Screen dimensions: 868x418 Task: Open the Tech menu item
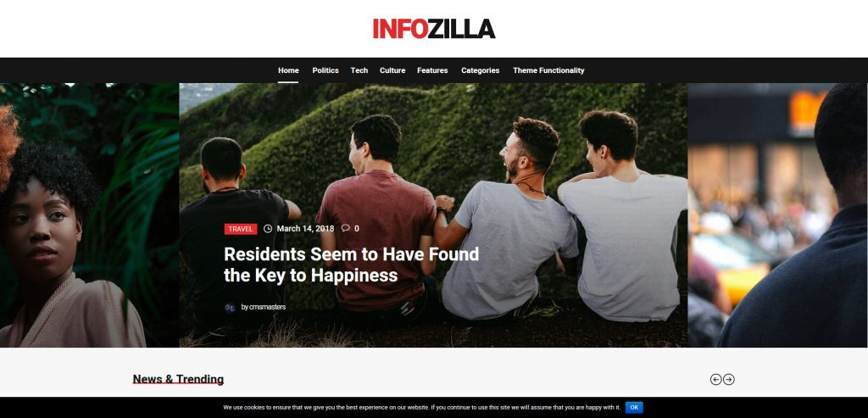[x=359, y=70]
